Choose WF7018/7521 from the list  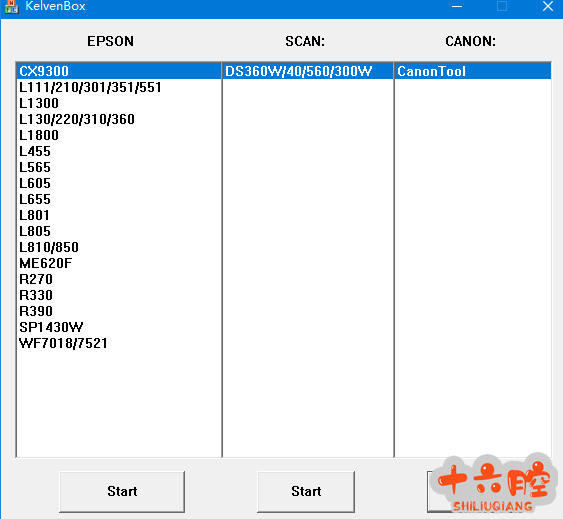tap(119, 343)
